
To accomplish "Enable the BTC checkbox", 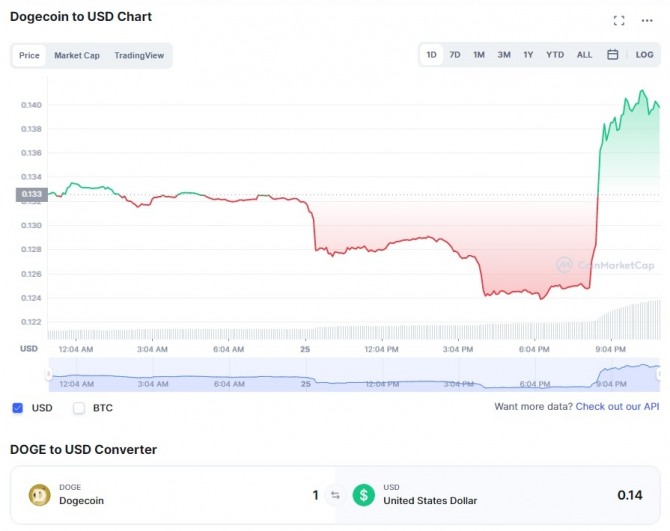I will (x=79, y=408).
